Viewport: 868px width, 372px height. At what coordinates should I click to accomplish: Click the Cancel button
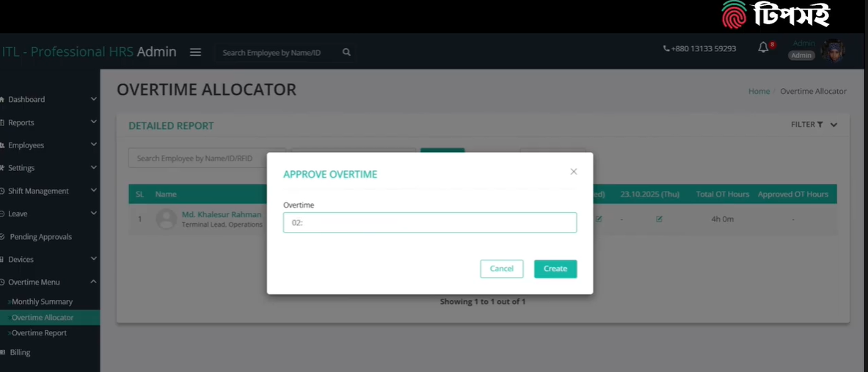(502, 269)
